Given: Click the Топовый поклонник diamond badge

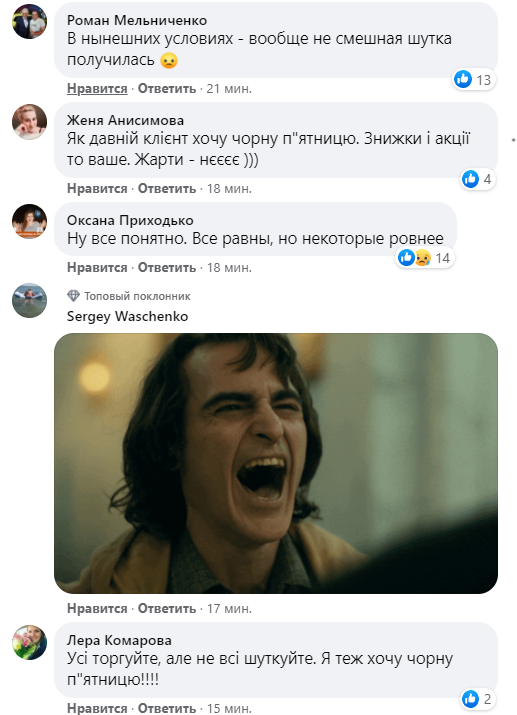Looking at the screenshot, I should (x=73, y=296).
